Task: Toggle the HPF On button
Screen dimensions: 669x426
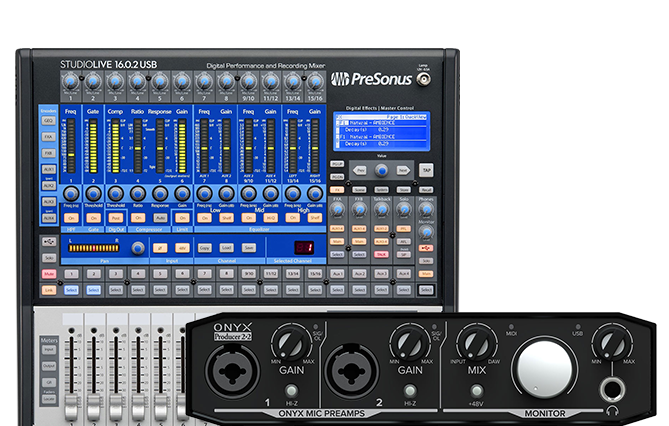Action: click(x=71, y=218)
